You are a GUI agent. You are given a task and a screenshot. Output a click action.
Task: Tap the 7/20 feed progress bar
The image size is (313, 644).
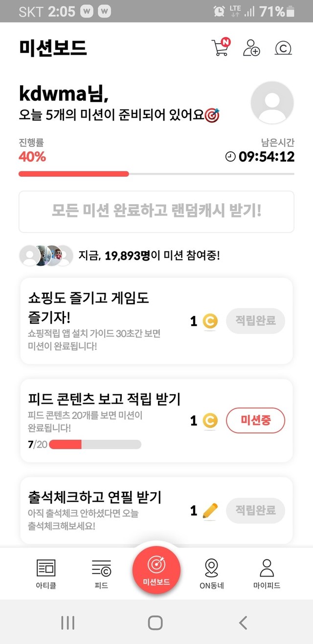[95, 444]
